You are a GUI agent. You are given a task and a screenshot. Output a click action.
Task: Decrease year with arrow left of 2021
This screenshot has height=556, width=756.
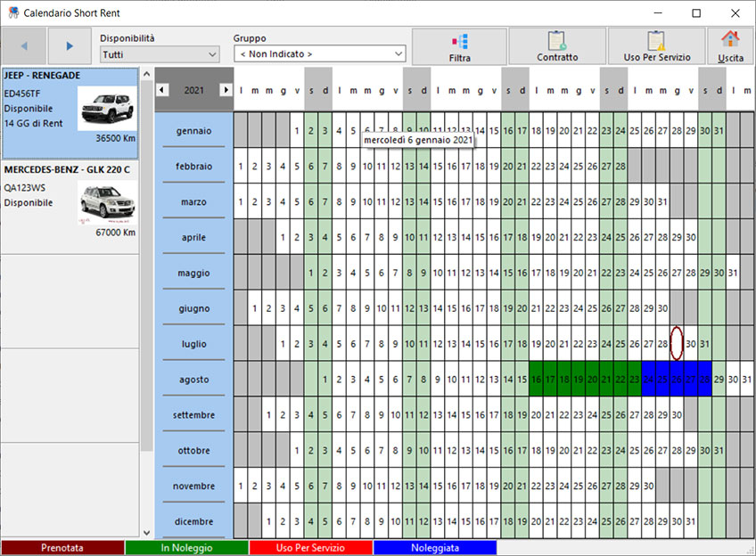pos(162,90)
